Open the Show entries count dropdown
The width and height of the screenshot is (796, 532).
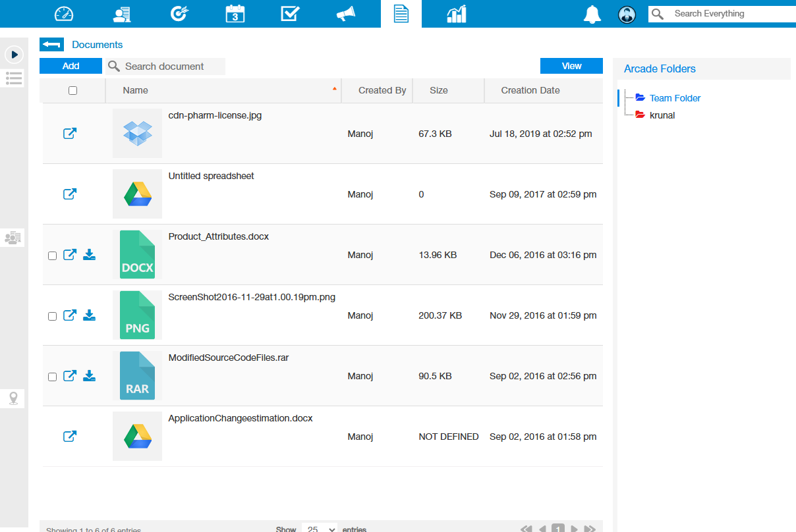tap(320, 529)
